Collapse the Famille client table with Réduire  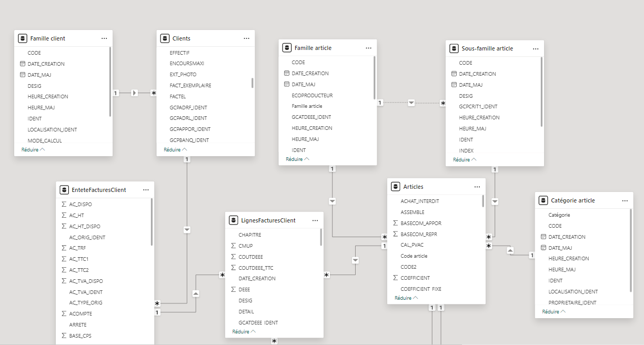33,149
